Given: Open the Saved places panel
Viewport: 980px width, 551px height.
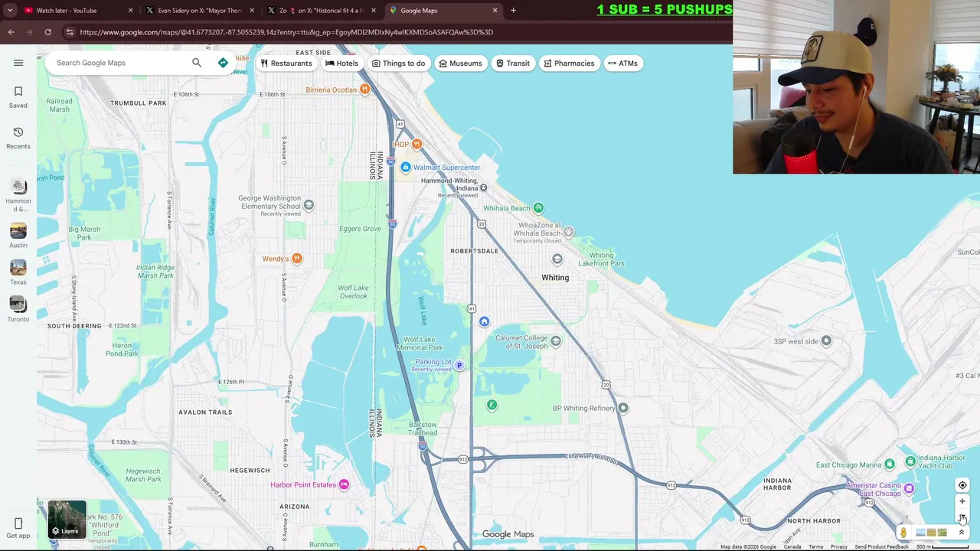Looking at the screenshot, I should coord(18,97).
